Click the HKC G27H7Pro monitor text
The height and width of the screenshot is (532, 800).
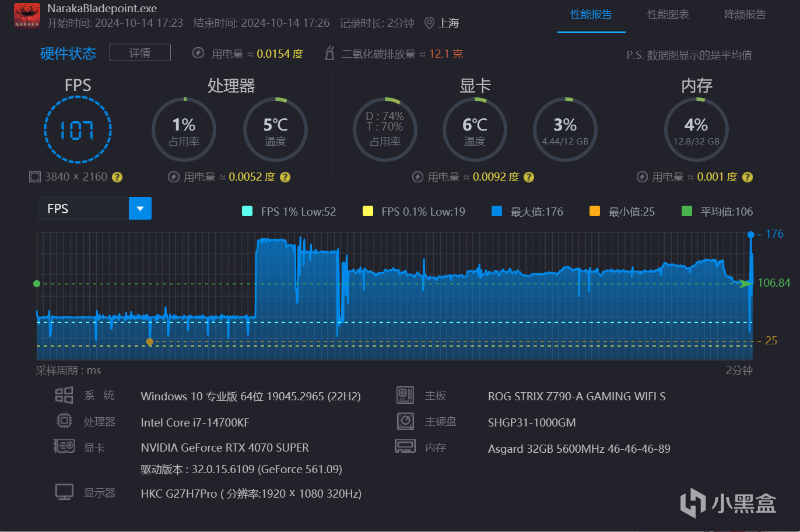coord(251,494)
